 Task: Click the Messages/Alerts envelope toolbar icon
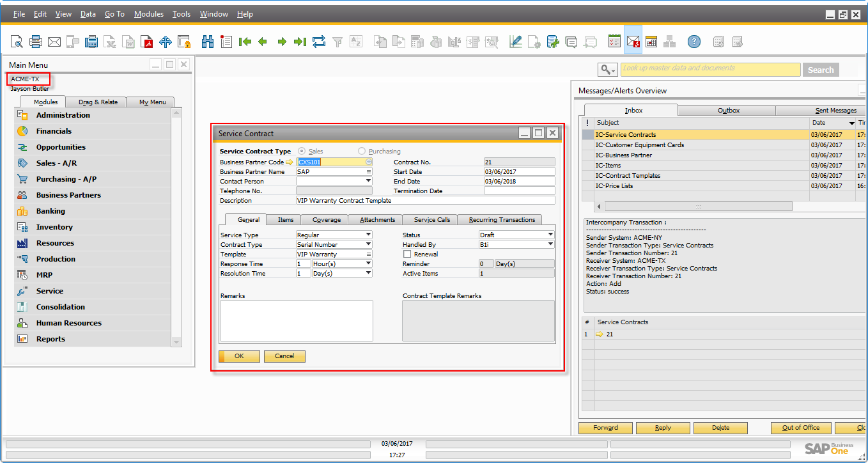(x=633, y=42)
